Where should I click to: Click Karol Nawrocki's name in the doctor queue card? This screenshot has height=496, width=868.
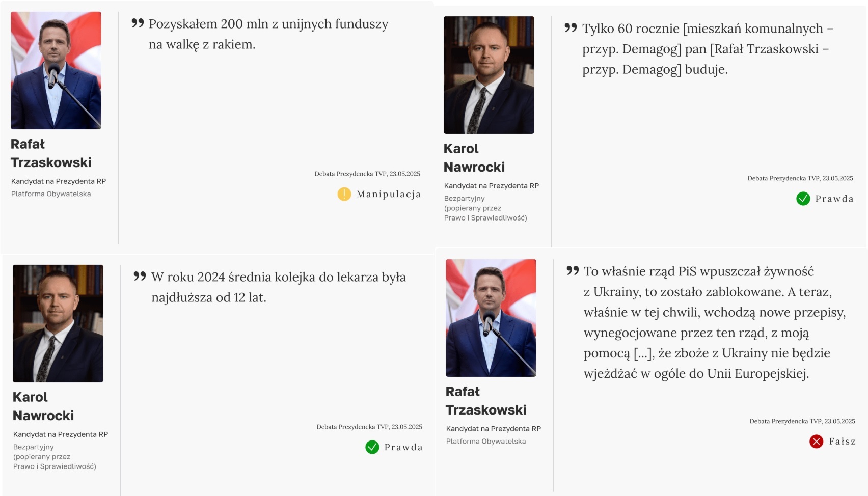pos(43,406)
